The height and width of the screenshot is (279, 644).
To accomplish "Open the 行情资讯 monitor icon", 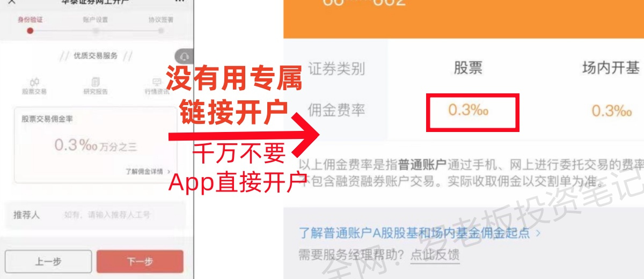I will click(157, 82).
